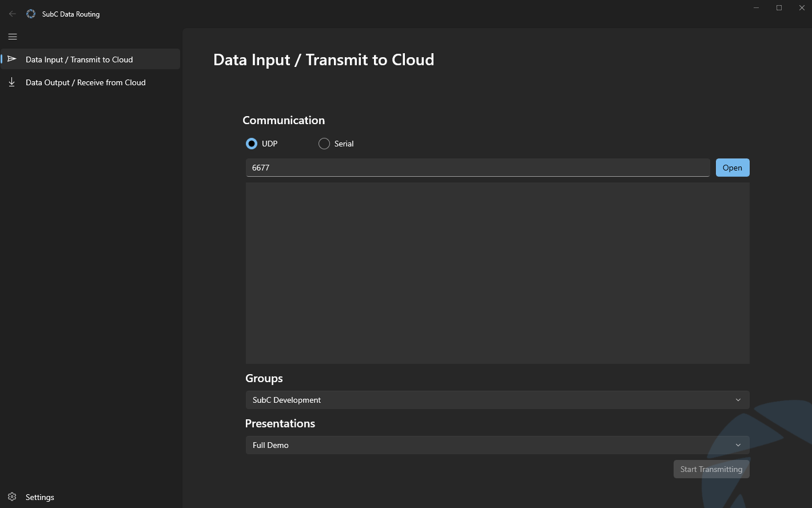The width and height of the screenshot is (812, 508).
Task: Expand the Groups dropdown chevron
Action: tap(738, 400)
